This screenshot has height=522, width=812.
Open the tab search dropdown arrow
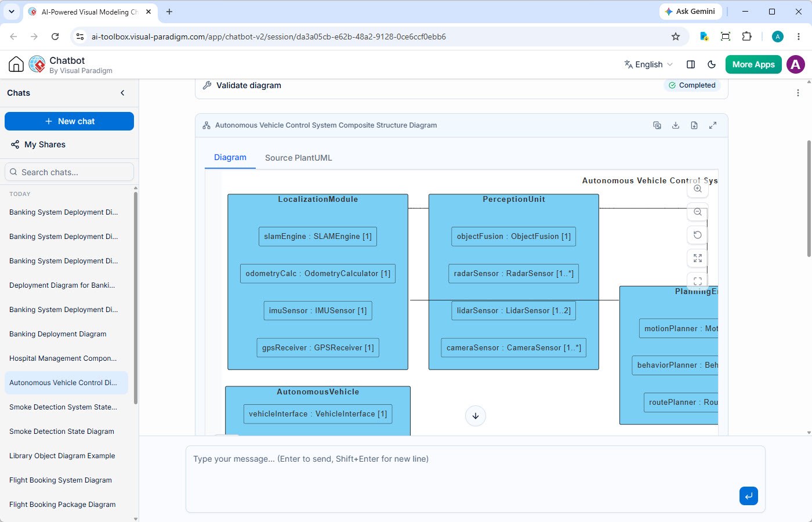(x=12, y=12)
